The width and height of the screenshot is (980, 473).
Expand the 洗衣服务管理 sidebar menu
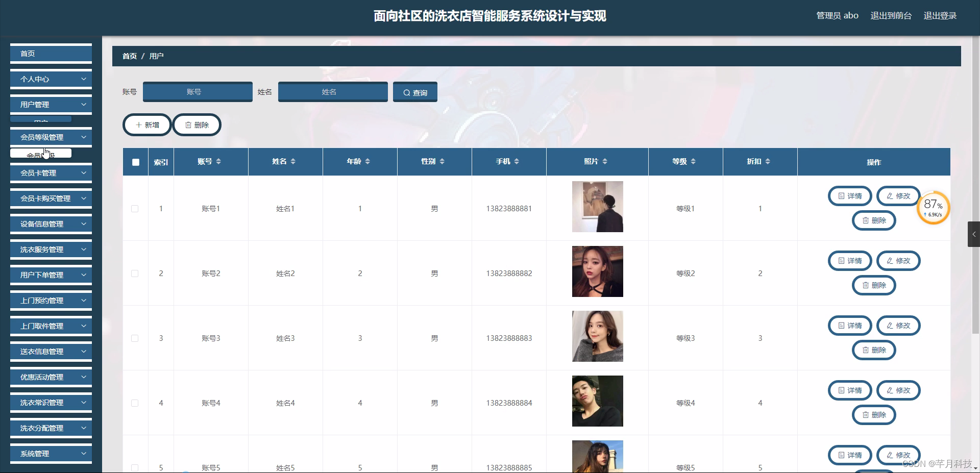(51, 249)
